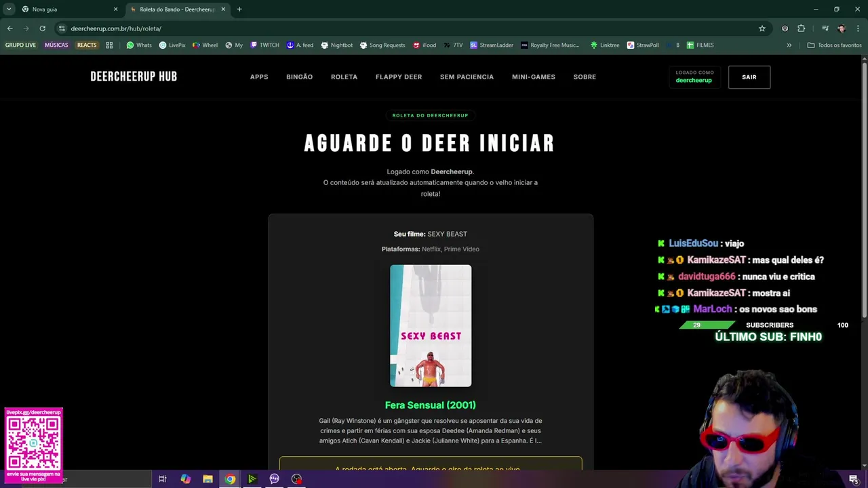Open the 7TV bookmark
Image resolution: width=868 pixels, height=488 pixels.
click(x=453, y=45)
